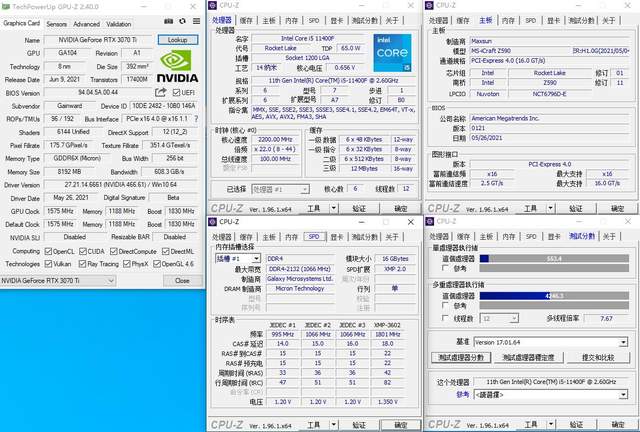Click the single-thread 553.4 score bar
Screen dimensions: 640x432
554,258
